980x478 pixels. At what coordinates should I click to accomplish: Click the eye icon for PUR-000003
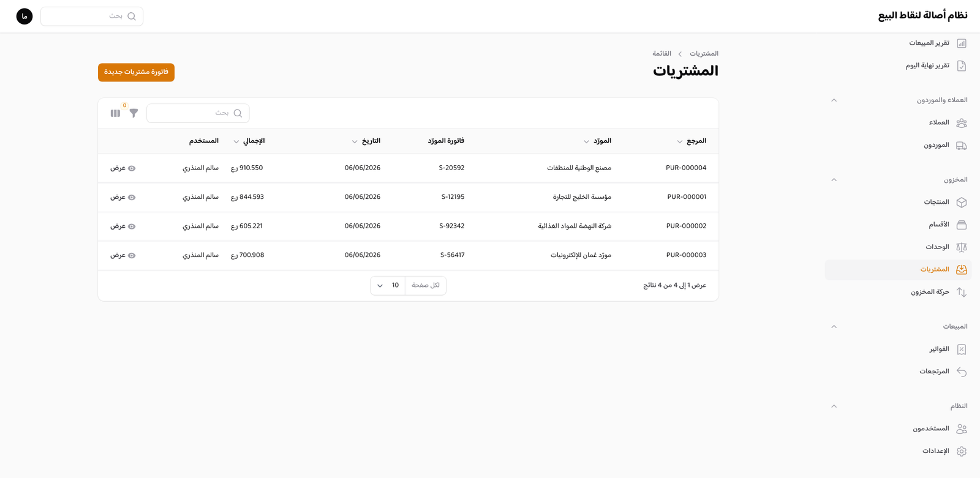(x=132, y=256)
